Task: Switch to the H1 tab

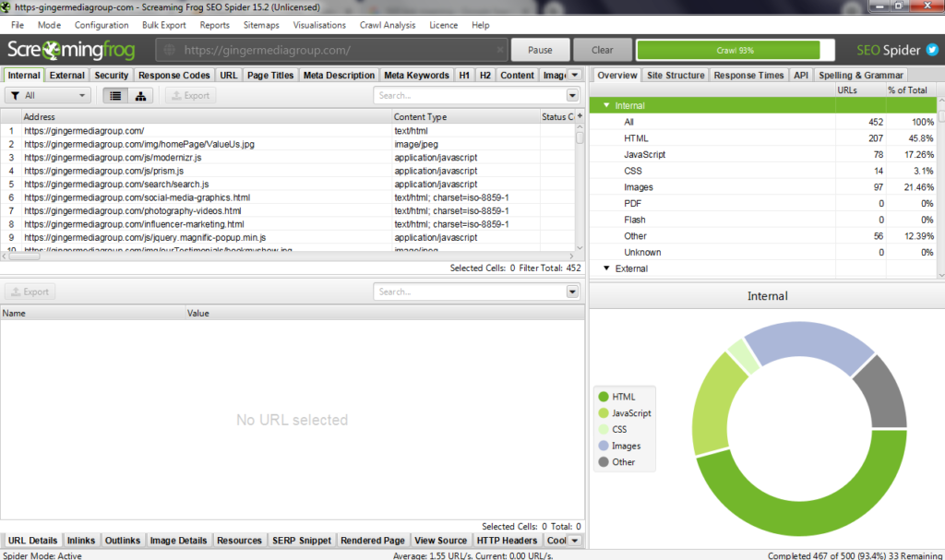Action: pyautogui.click(x=464, y=76)
